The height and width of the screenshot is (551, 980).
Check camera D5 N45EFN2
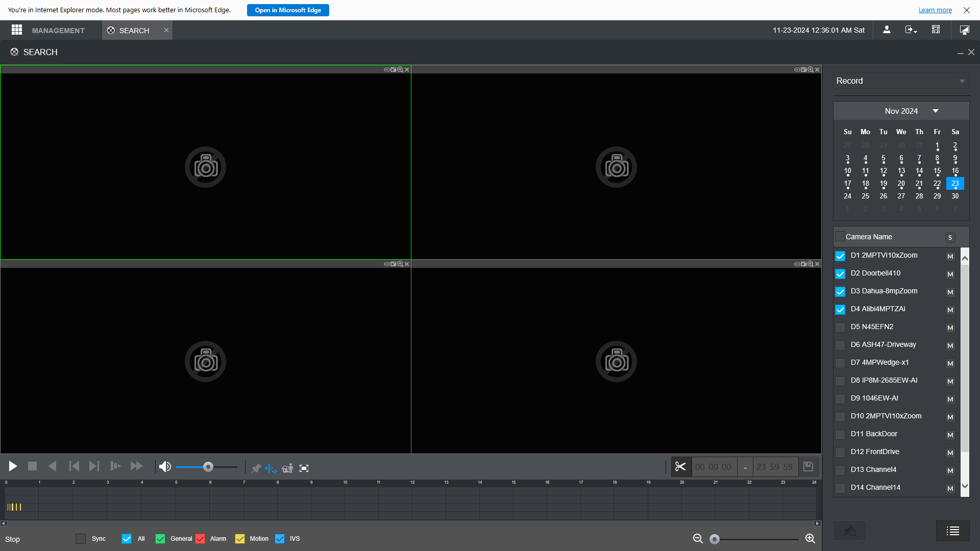coord(840,328)
